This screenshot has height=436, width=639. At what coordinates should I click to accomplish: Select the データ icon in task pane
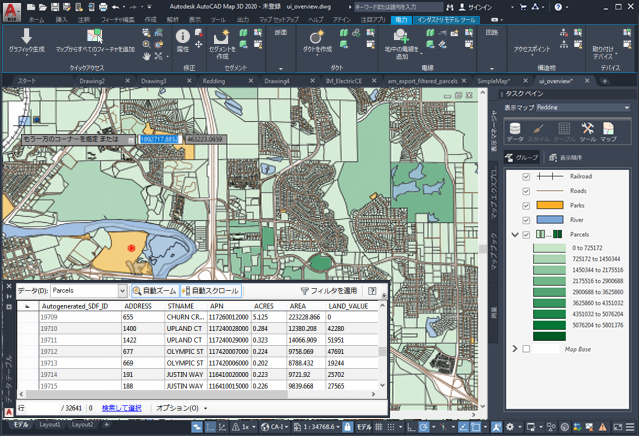coord(514,131)
